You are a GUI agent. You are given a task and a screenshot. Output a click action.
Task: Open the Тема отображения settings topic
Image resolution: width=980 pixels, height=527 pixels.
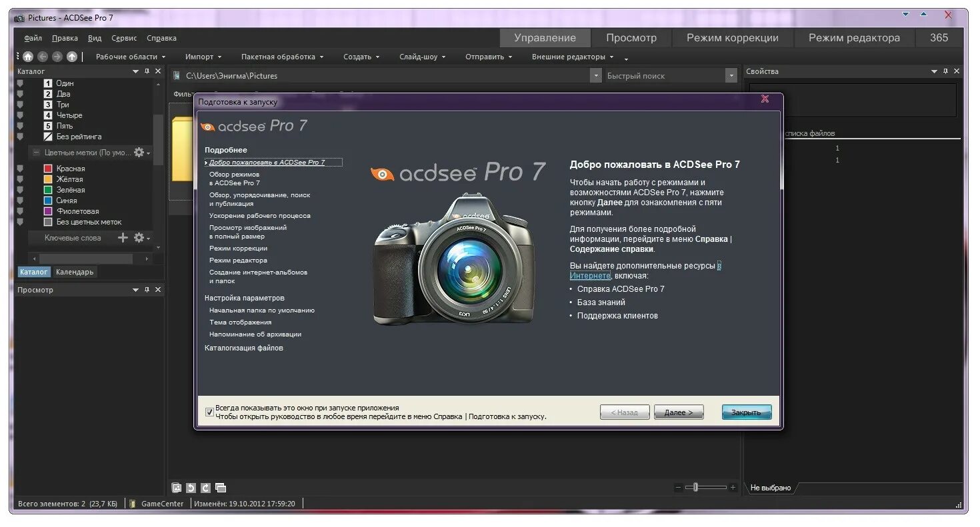tap(240, 322)
